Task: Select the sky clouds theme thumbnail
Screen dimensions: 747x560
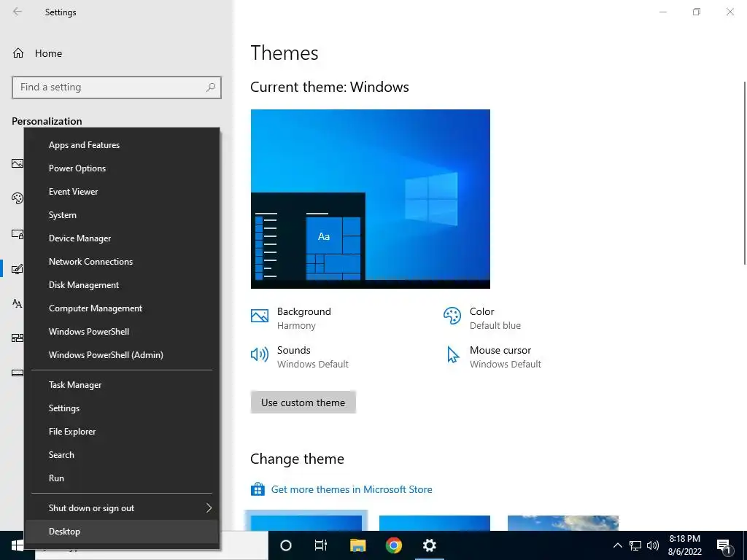Action: coord(563,522)
